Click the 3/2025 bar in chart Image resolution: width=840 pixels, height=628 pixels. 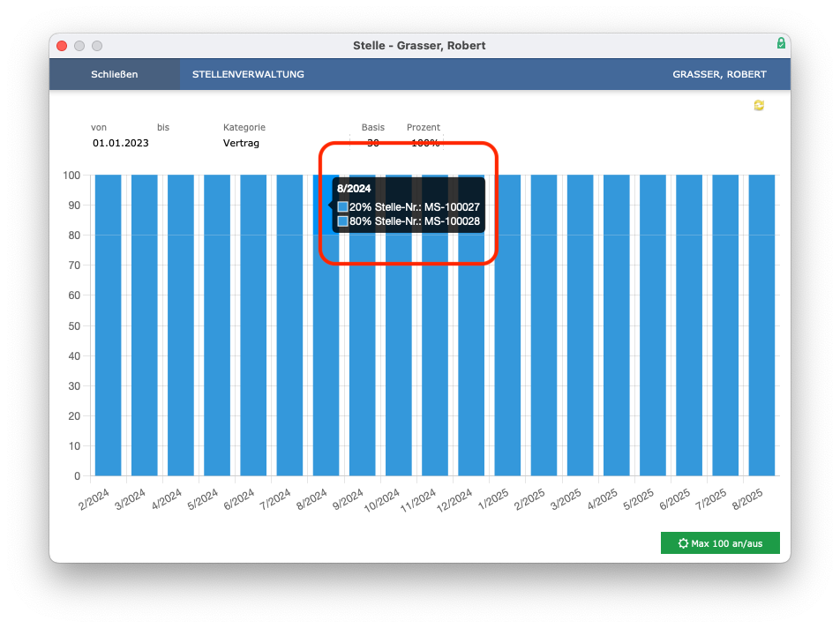[581, 325]
